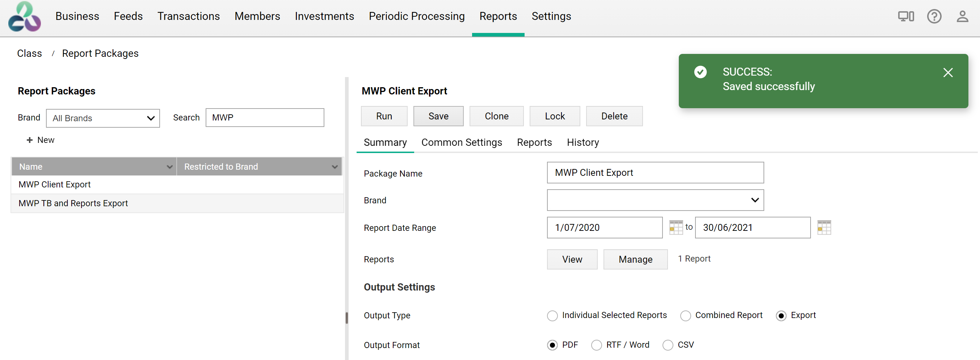Viewport: 980px width, 360px height.
Task: Open the Periodic Processing menu
Action: [x=417, y=16]
